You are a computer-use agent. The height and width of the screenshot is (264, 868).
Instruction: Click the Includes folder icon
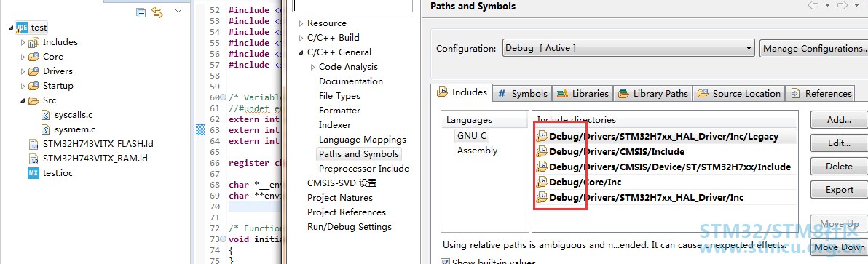click(33, 42)
